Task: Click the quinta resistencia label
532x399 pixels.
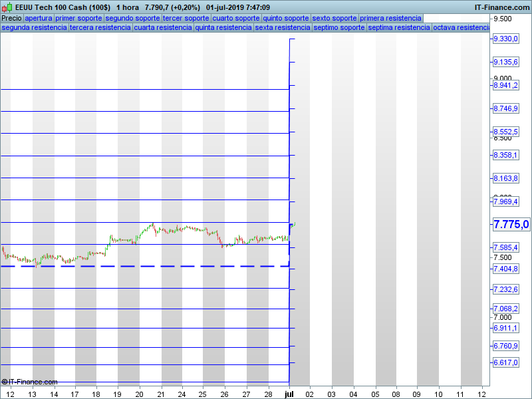Action: (x=223, y=27)
